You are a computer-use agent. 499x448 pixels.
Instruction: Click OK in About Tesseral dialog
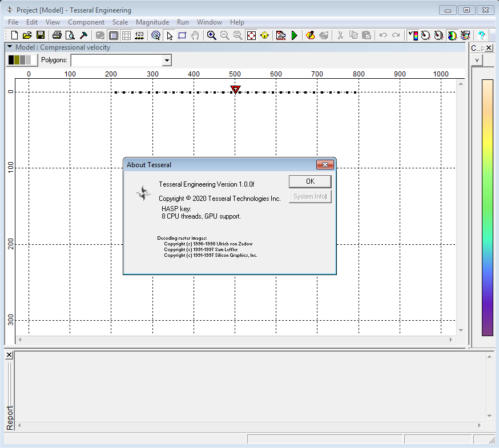[309, 181]
